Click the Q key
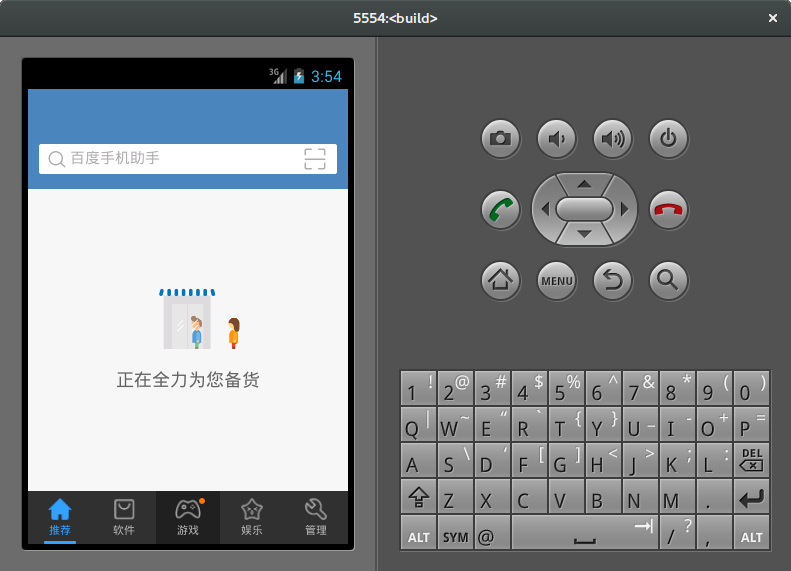791x571 pixels. click(419, 425)
